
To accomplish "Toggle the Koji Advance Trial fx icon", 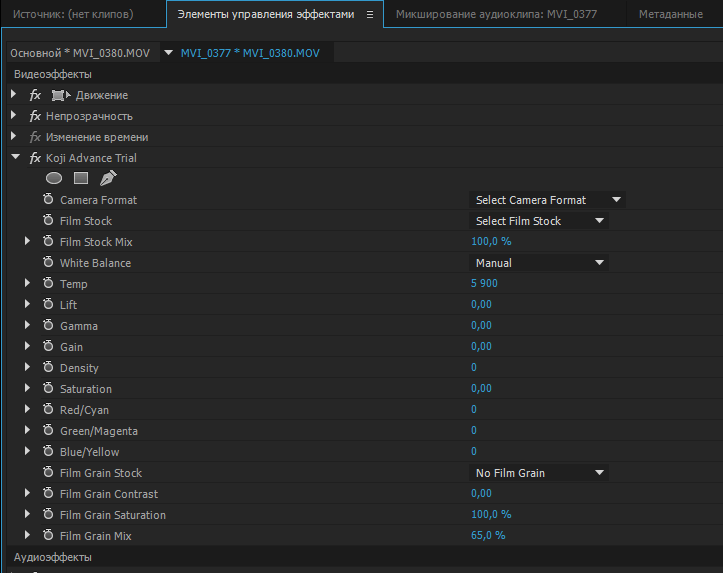I will click(x=35, y=158).
